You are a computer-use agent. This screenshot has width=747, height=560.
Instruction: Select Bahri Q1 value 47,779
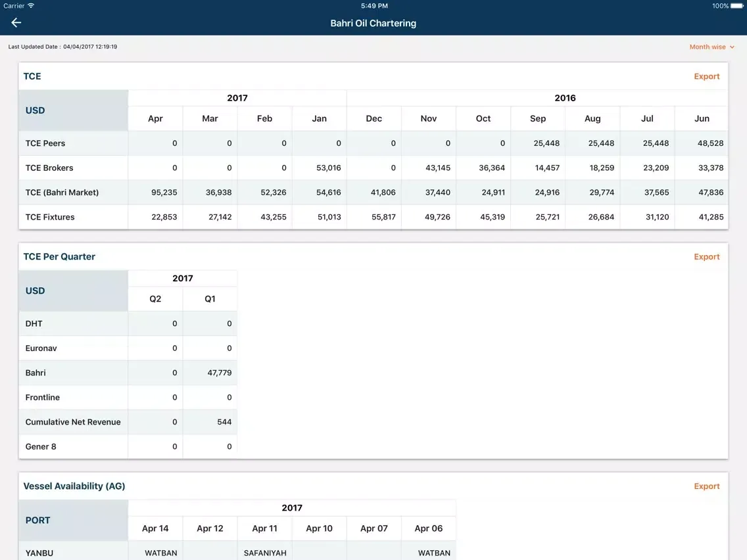[x=219, y=373]
